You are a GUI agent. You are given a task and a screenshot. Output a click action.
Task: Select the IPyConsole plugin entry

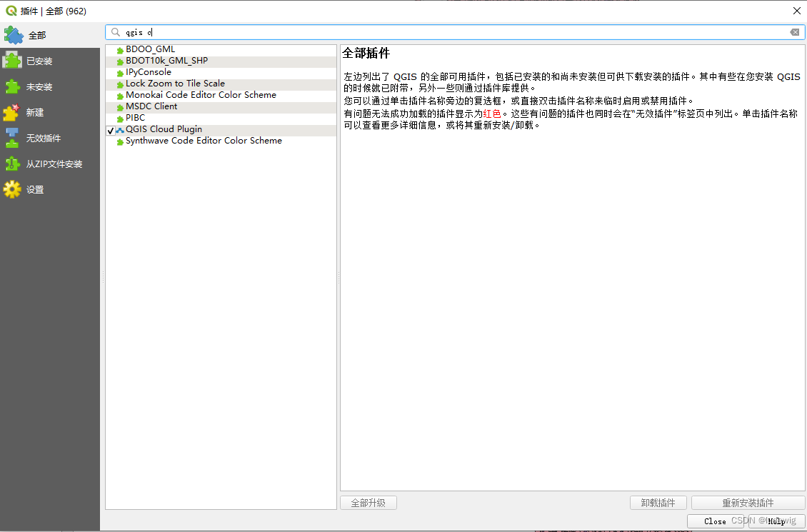(x=149, y=72)
